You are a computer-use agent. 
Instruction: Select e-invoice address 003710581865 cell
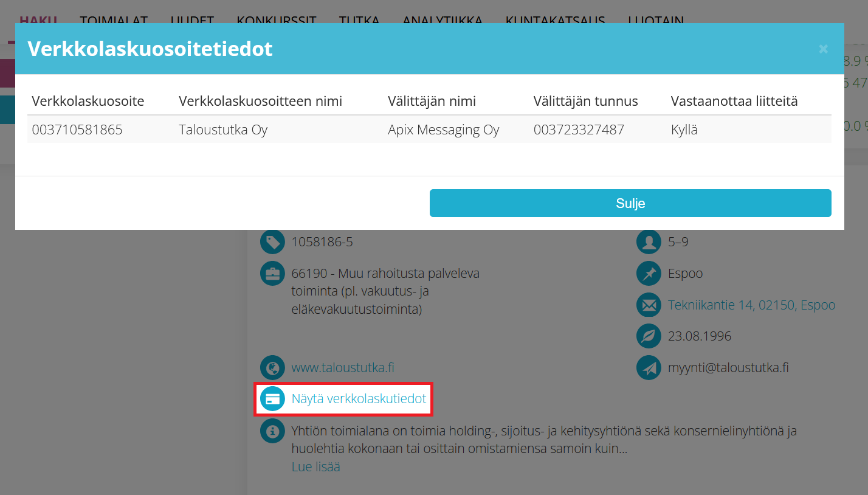pos(77,130)
